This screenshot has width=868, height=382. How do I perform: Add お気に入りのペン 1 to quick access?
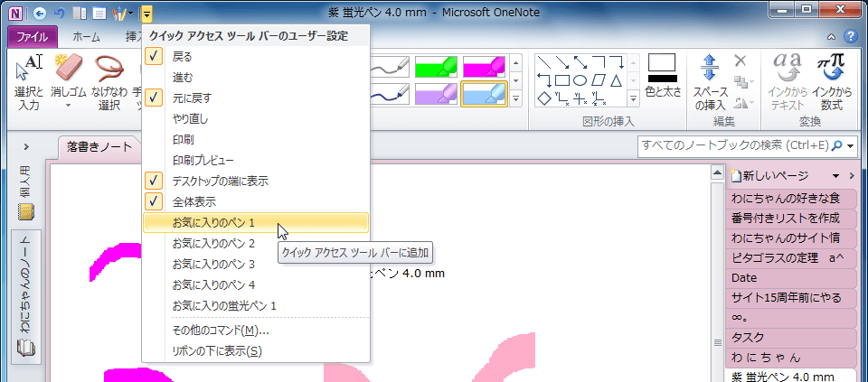tap(255, 222)
